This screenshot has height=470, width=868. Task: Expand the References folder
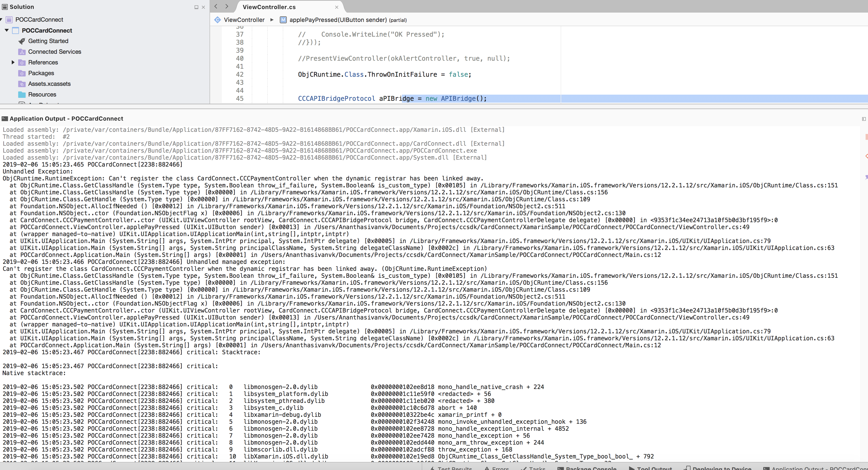coord(13,62)
